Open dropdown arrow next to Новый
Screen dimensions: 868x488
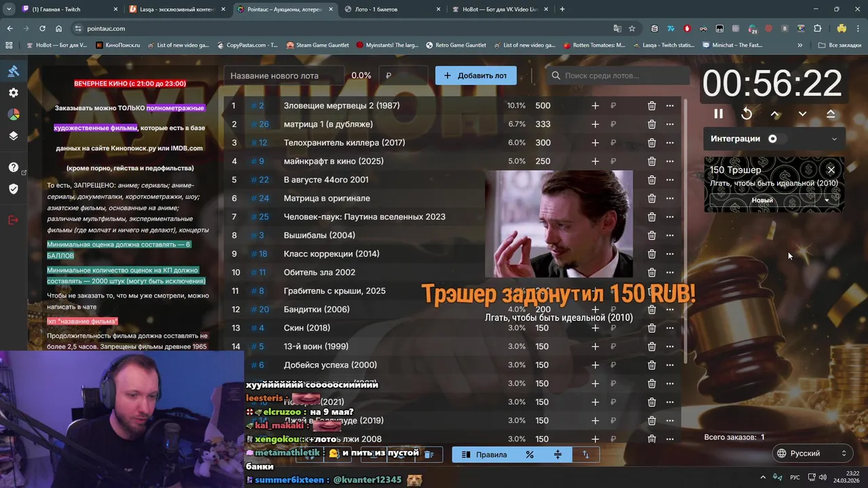(x=827, y=201)
